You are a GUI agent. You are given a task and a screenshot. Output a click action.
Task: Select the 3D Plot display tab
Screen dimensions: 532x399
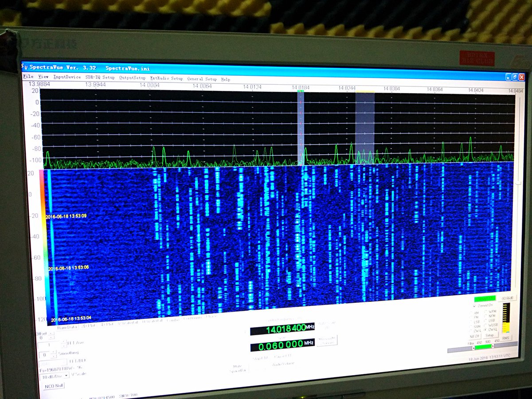tap(107, 325)
